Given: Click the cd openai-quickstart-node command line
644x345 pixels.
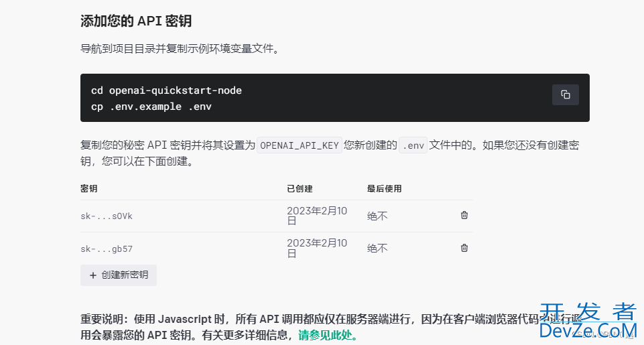Looking at the screenshot, I should (166, 90).
